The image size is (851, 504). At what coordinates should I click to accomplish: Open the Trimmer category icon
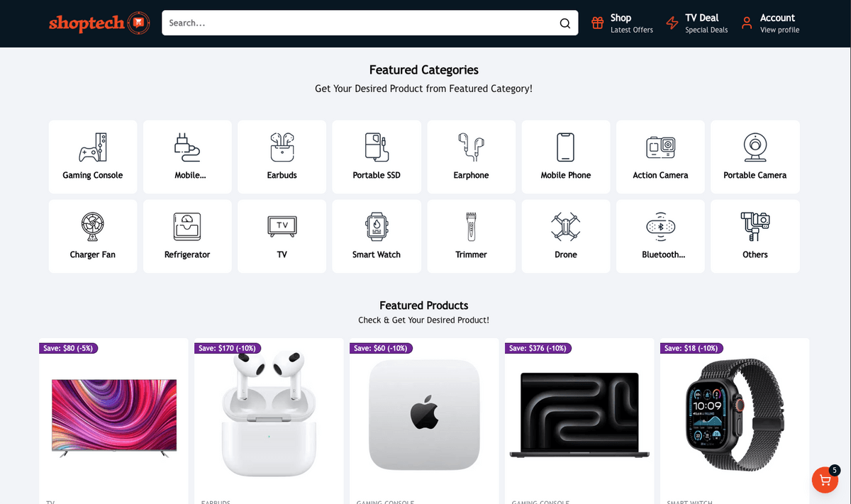471,227
